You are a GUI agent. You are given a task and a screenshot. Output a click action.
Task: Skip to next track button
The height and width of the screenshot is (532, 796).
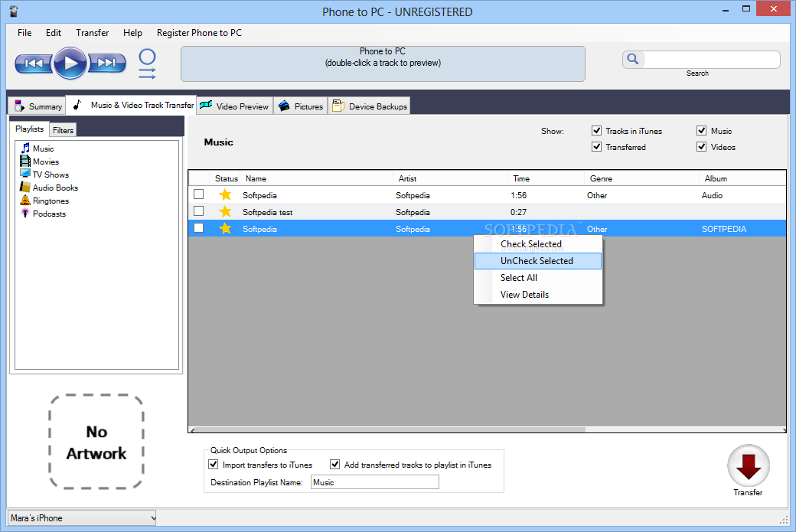pos(106,63)
